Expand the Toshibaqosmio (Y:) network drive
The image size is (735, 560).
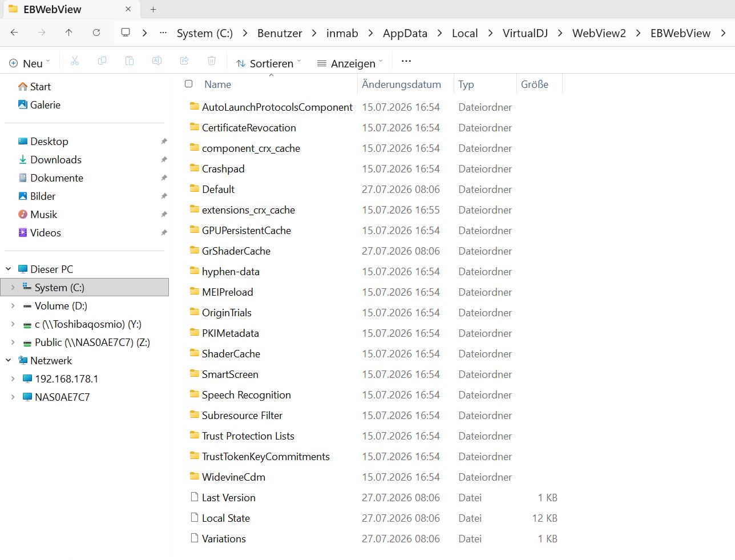click(x=13, y=324)
